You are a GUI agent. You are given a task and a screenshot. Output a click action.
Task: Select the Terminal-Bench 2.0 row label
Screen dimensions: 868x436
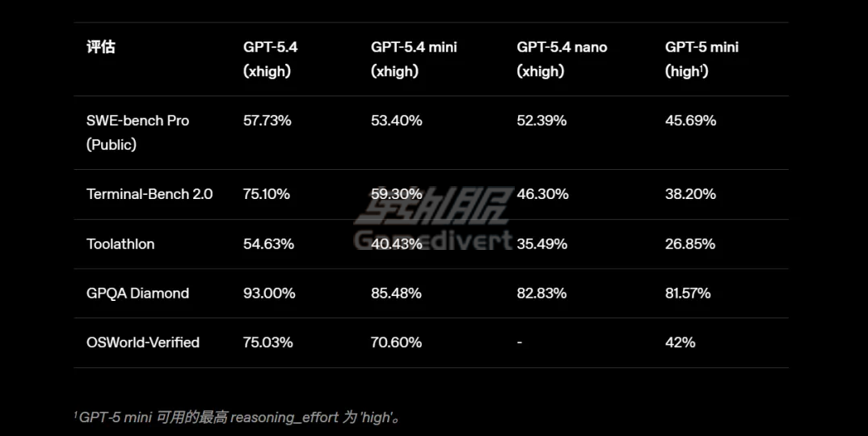pyautogui.click(x=150, y=194)
